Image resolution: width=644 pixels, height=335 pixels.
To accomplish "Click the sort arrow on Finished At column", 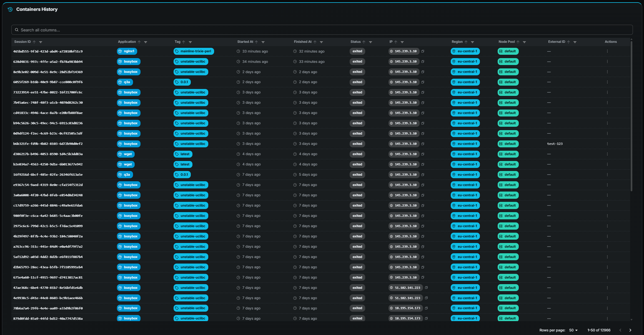I will 315,41.
